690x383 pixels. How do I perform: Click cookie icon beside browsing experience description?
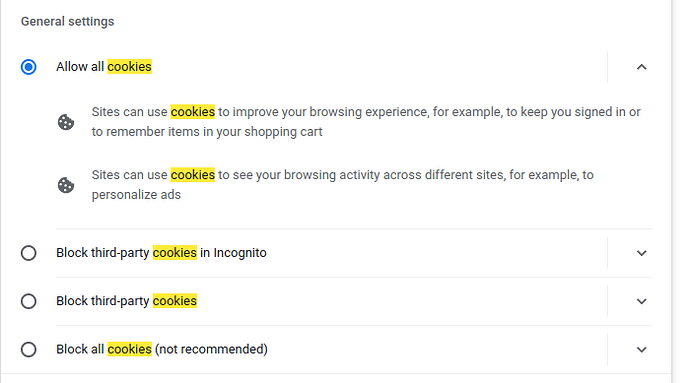66,122
